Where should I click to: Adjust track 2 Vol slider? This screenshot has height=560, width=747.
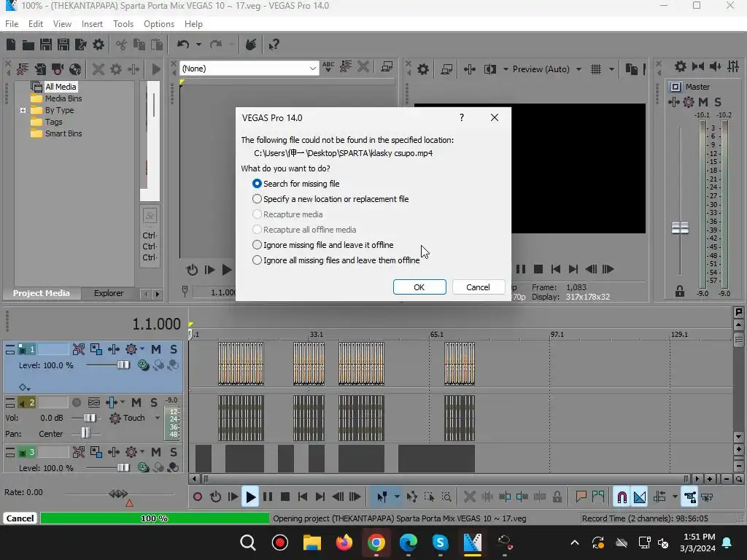point(89,418)
